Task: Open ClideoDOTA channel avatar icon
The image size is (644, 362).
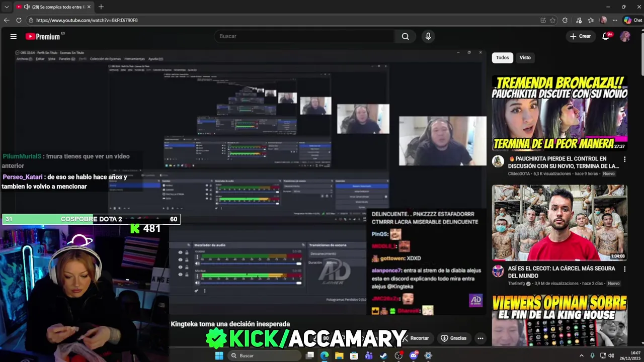Action: coord(498,161)
